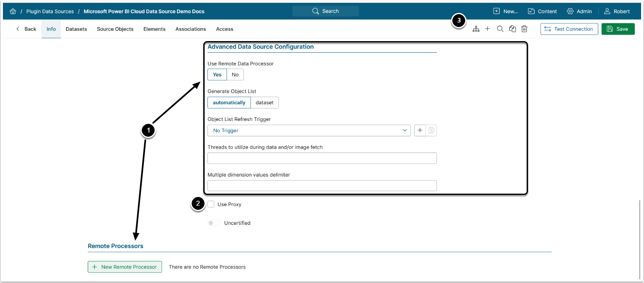
Task: Click the Threads to utilize input field
Action: click(322, 158)
